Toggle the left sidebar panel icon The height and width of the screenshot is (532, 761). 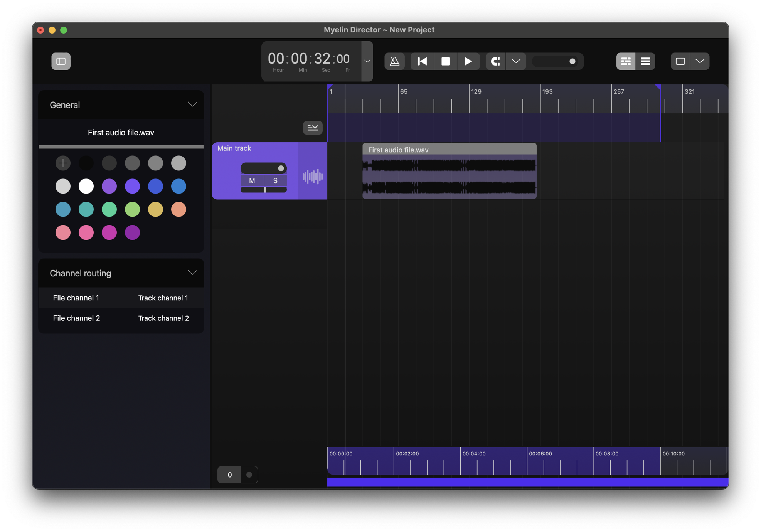[61, 61]
